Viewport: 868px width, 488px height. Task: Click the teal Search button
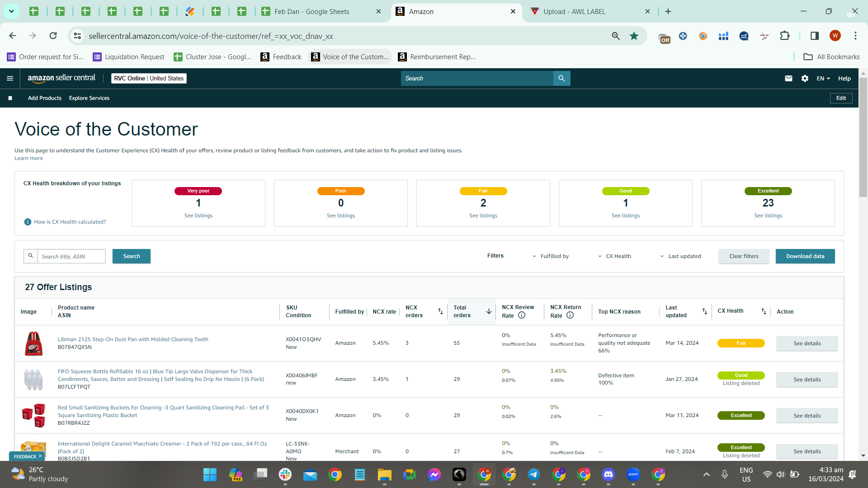132,256
